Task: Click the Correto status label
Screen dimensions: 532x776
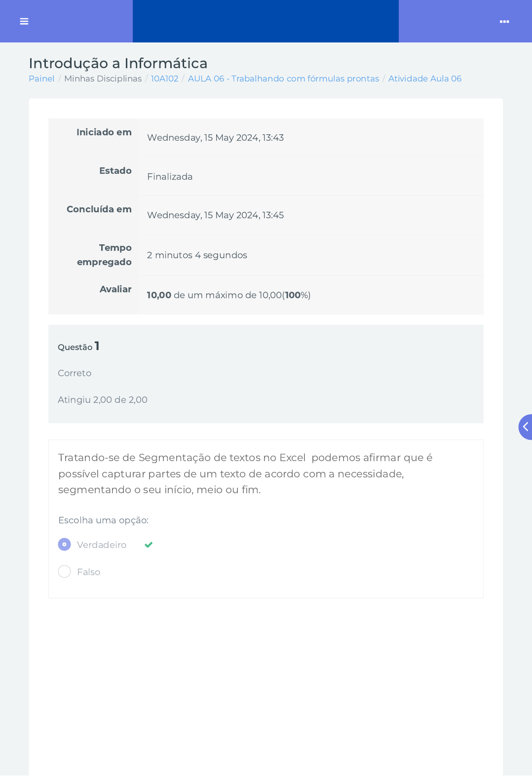Action: click(75, 373)
